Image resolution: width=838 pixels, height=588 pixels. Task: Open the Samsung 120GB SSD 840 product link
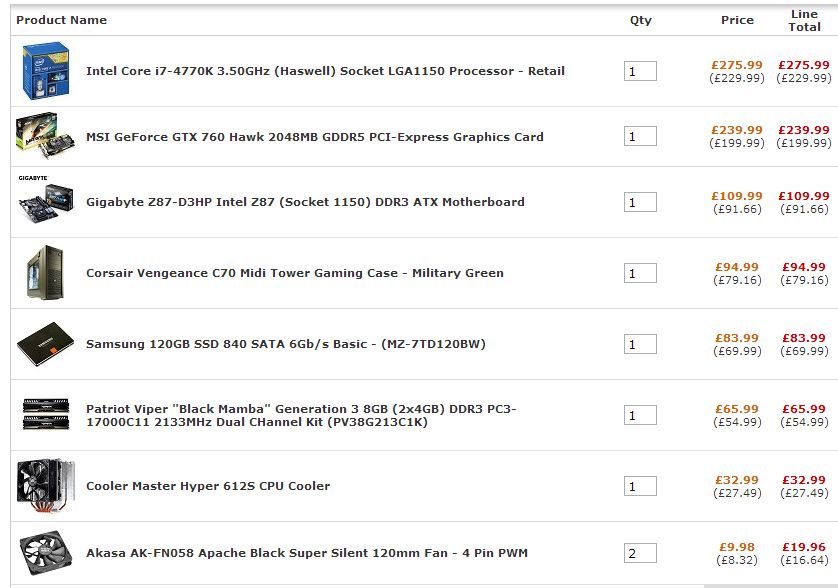point(286,344)
